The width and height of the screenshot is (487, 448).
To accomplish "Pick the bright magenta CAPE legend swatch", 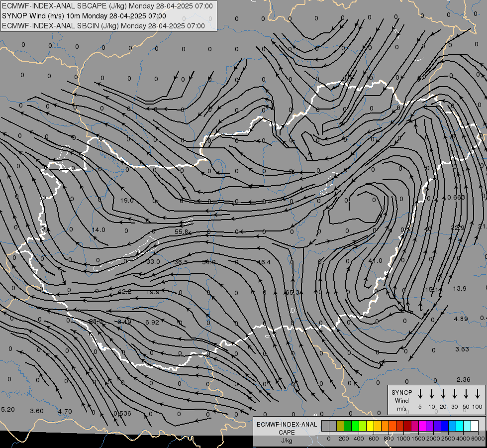I will click(x=422, y=426).
